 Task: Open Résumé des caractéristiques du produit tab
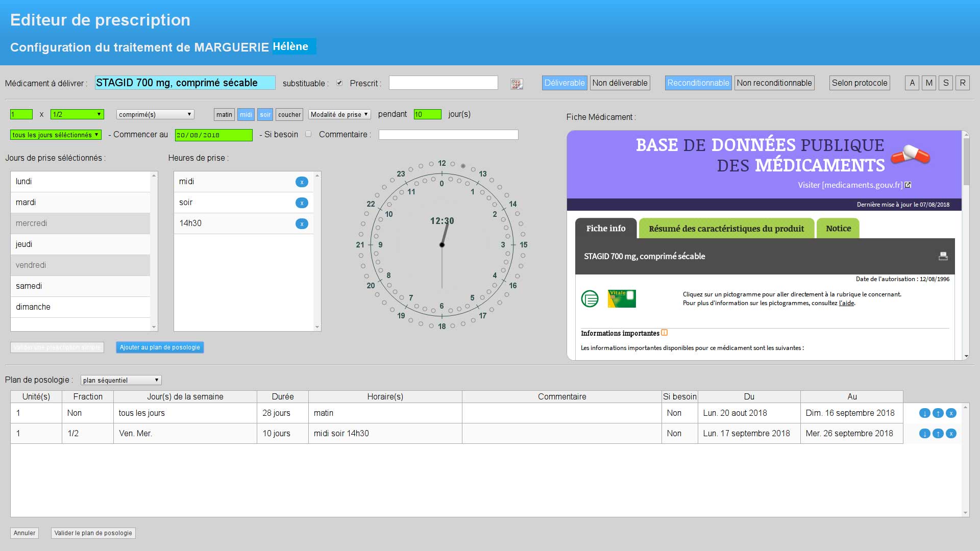(726, 229)
